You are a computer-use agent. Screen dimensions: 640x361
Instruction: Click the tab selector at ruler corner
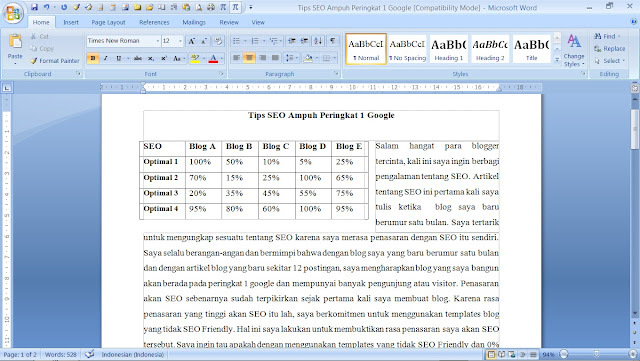pyautogui.click(x=7, y=87)
